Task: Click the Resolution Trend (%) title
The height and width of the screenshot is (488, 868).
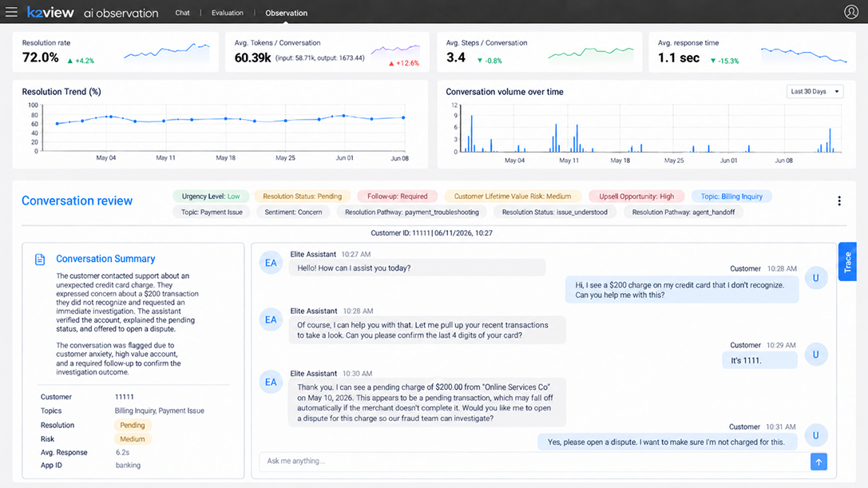Action: point(61,92)
